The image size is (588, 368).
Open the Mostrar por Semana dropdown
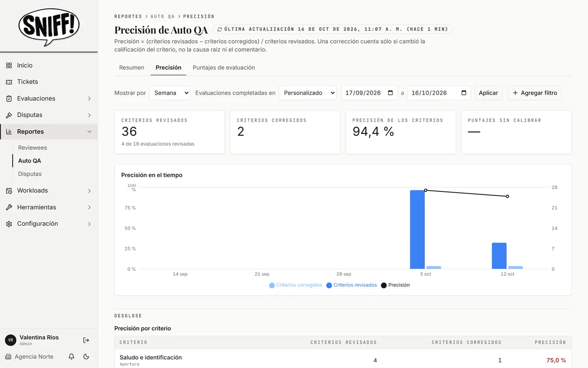[x=170, y=93]
